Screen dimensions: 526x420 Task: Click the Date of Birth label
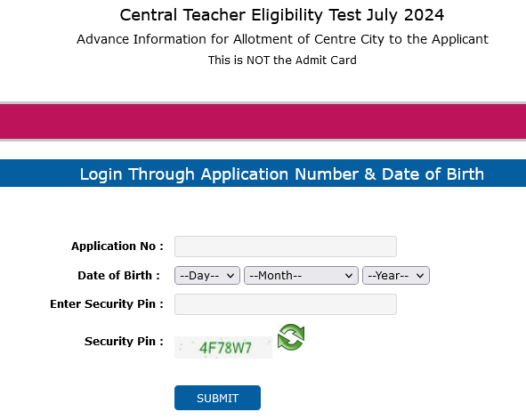coord(118,276)
